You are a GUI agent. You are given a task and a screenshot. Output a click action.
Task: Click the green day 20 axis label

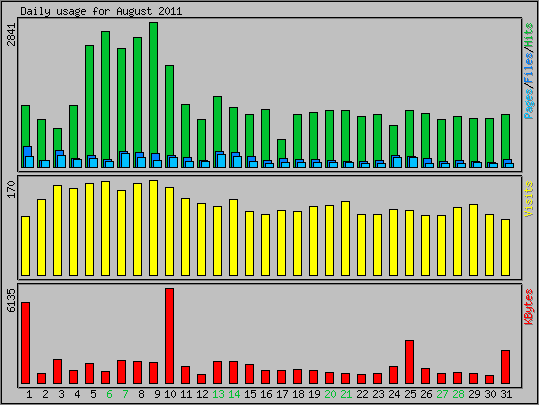(330, 394)
